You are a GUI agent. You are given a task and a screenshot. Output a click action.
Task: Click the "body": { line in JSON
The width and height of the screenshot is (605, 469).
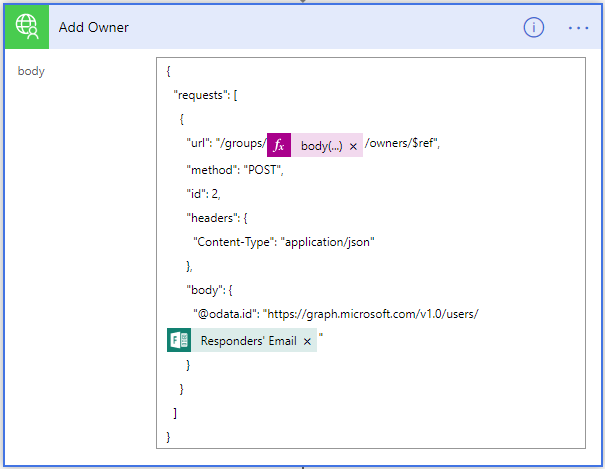tap(210, 290)
